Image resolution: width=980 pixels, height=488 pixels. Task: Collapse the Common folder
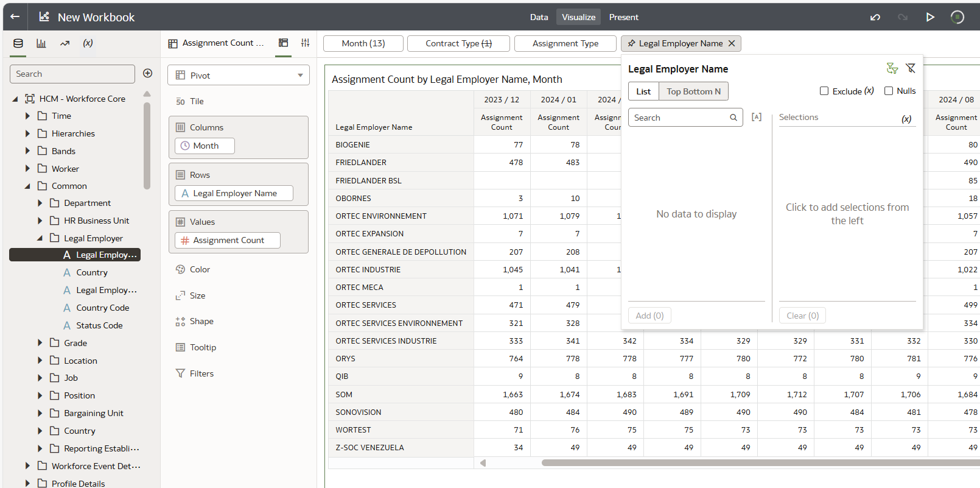27,186
